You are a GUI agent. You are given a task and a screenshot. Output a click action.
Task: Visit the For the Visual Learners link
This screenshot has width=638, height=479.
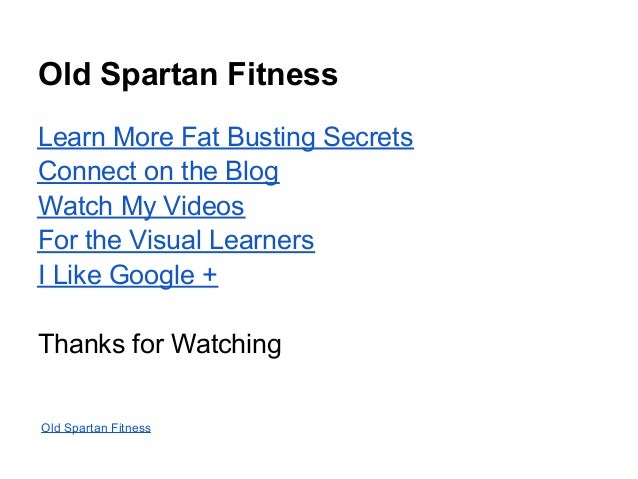[176, 240]
